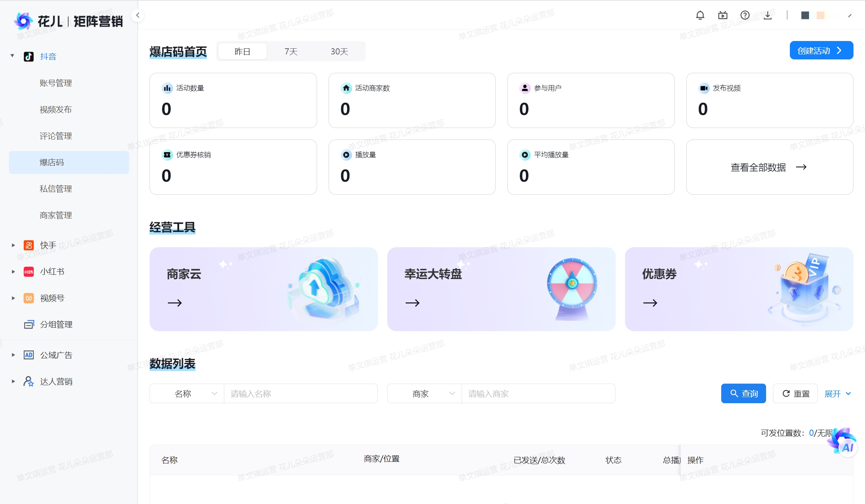Viewport: 865px width, 504px height.
Task: Click the 参与用户 person icon
Action: 525,88
